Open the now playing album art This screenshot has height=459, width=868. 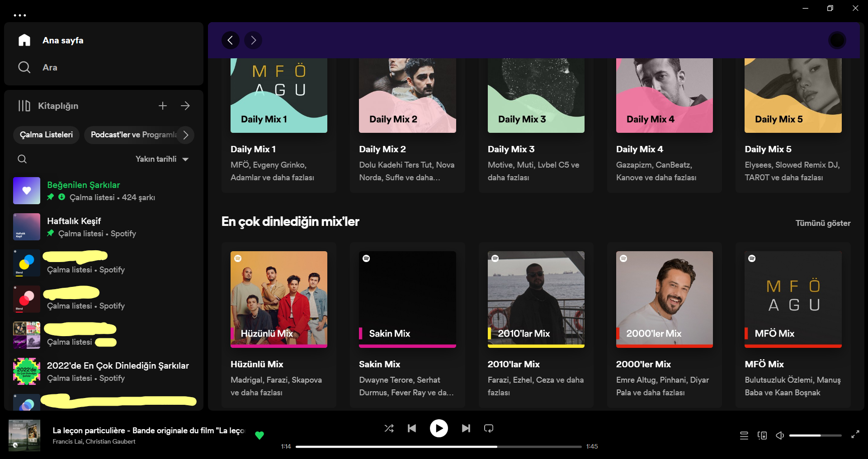[24, 436]
